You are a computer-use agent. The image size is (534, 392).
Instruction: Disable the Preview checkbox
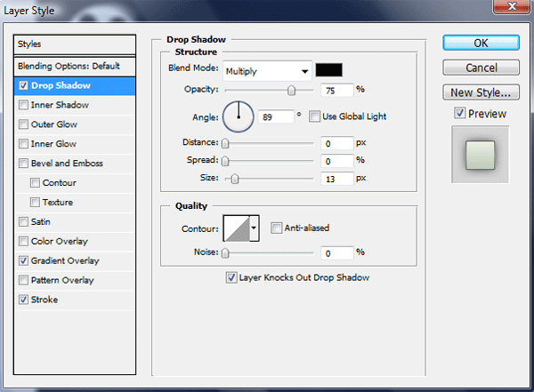pyautogui.click(x=459, y=114)
